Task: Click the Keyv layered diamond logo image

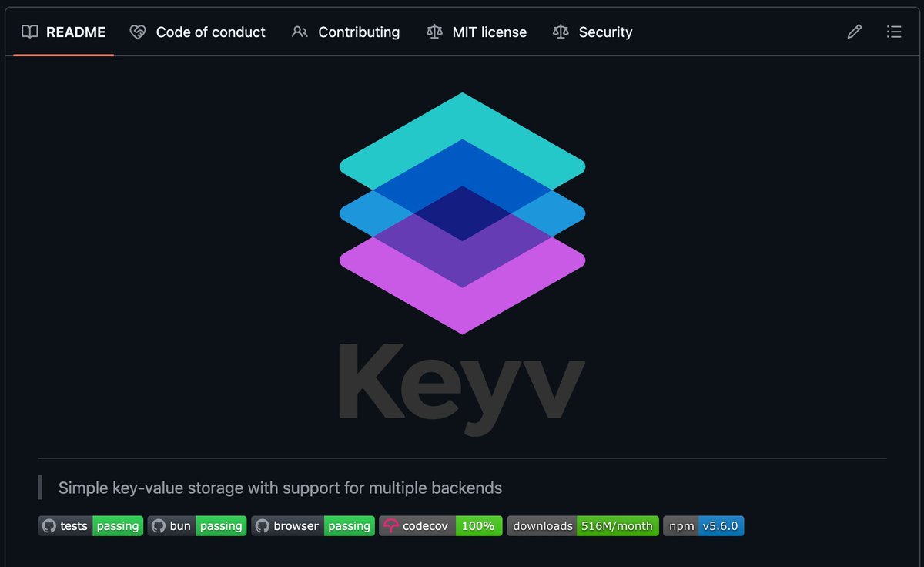Action: pyautogui.click(x=462, y=213)
